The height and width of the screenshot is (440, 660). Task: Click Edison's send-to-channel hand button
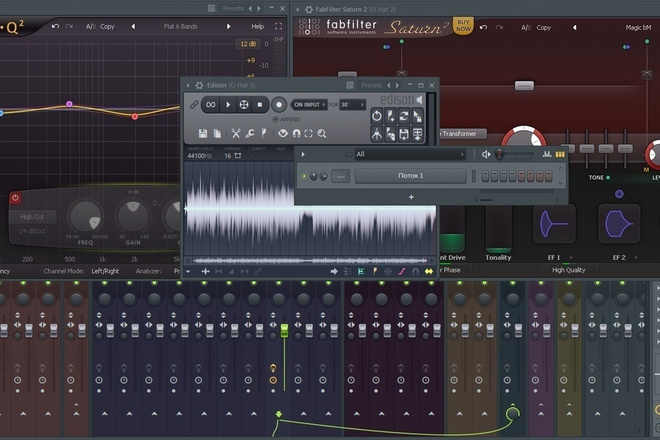[390, 134]
